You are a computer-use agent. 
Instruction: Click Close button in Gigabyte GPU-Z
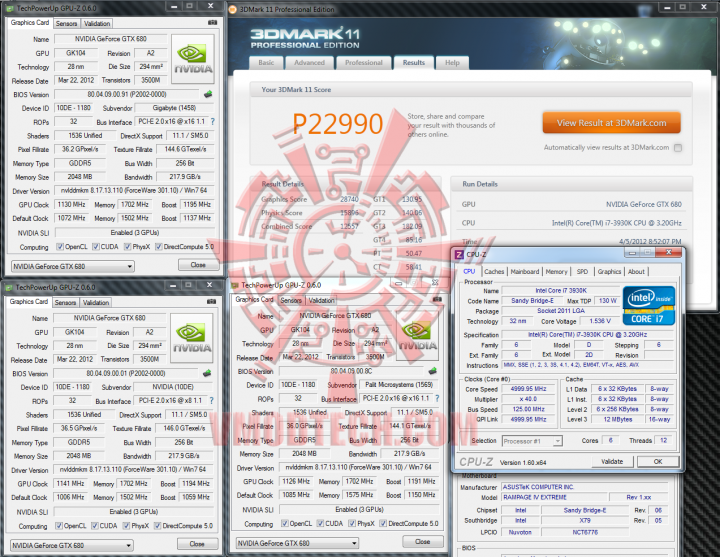(x=198, y=265)
